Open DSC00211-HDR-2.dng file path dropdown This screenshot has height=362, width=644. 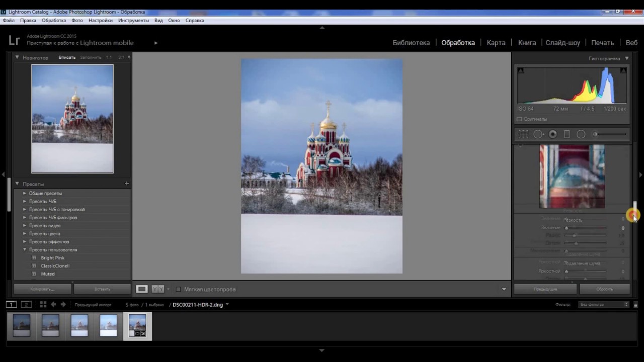227,304
